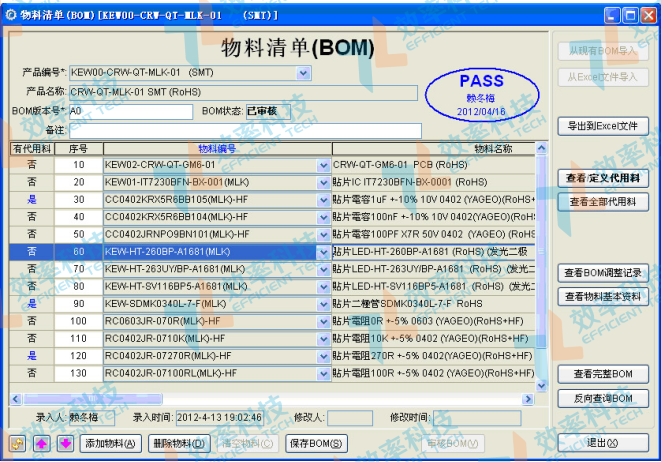Click 添加物料(A) to add material
Viewport: 661px width, 462px height.
pos(111,443)
